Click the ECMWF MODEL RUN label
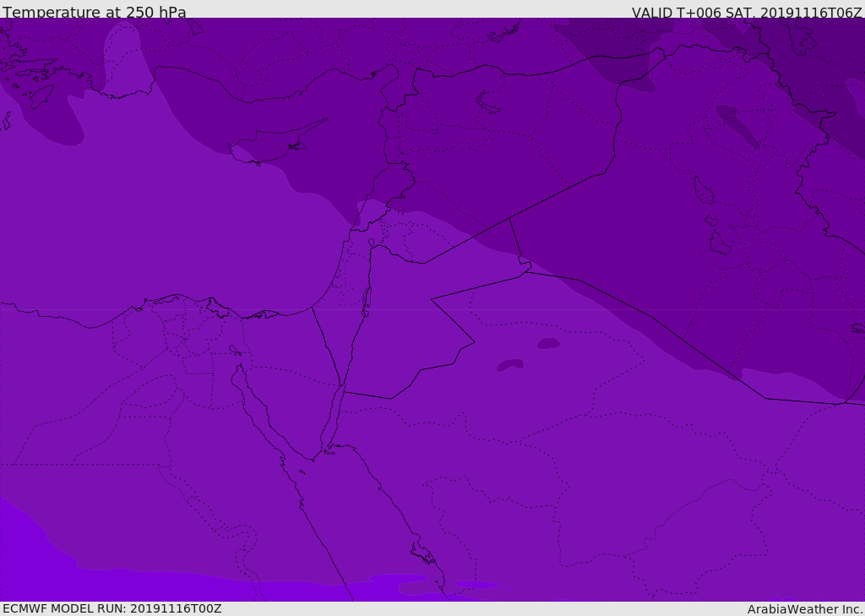Screen dimensions: 865x616 [112, 608]
